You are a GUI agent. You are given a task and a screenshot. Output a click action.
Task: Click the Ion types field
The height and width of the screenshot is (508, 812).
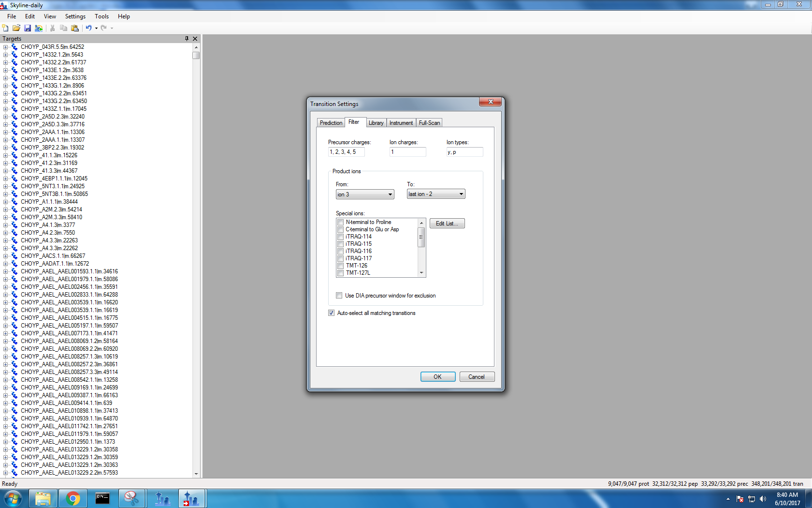pos(464,152)
